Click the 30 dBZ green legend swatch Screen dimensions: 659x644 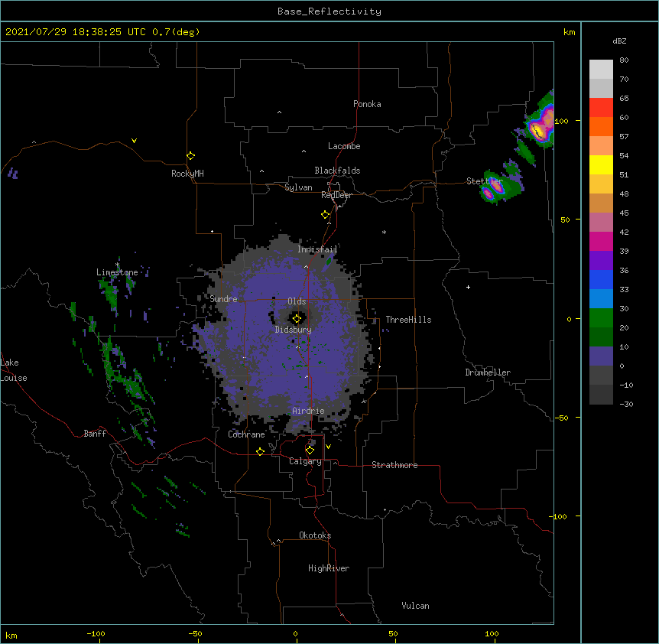coord(601,318)
